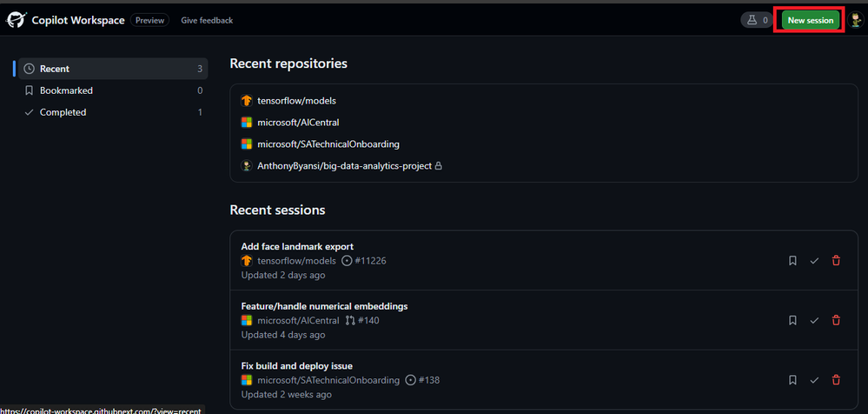The image size is (868, 414).
Task: Click the issue icon next to #138
Action: [x=410, y=380]
